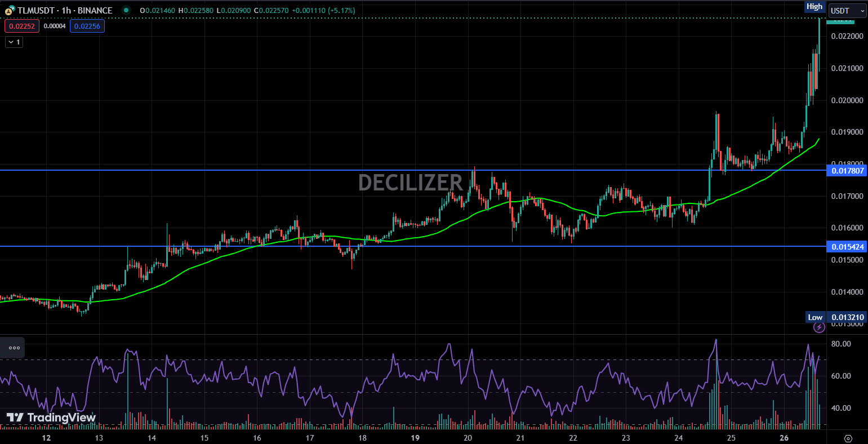868x444 pixels.
Task: Click the low value L0.020900
Action: 234,10
